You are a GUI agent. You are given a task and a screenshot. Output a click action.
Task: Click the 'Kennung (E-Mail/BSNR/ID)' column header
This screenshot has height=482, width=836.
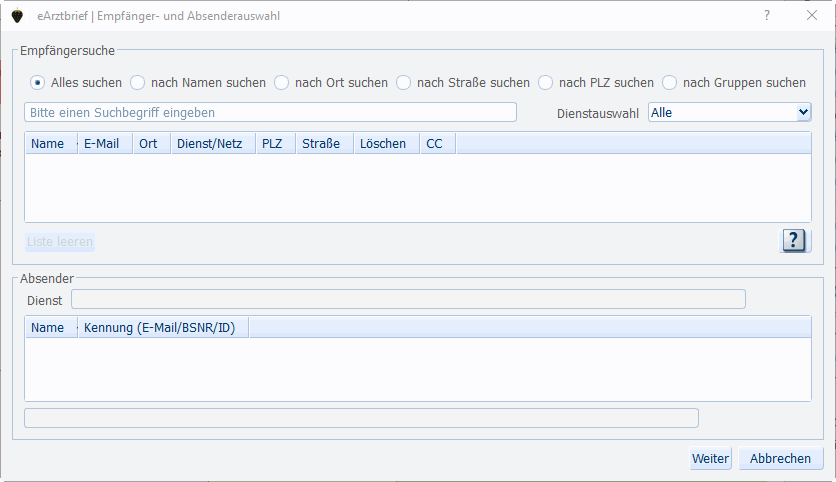coord(163,327)
